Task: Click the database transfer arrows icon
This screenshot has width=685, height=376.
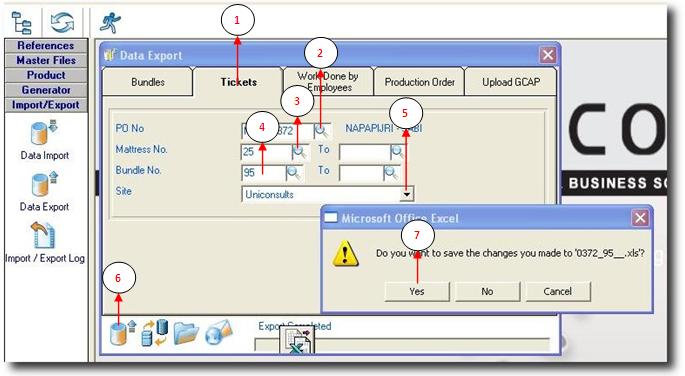Action: (155, 333)
